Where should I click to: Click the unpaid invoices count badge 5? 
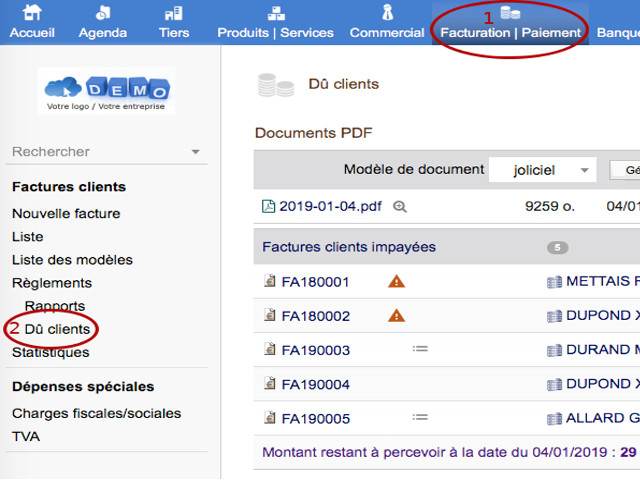558,247
